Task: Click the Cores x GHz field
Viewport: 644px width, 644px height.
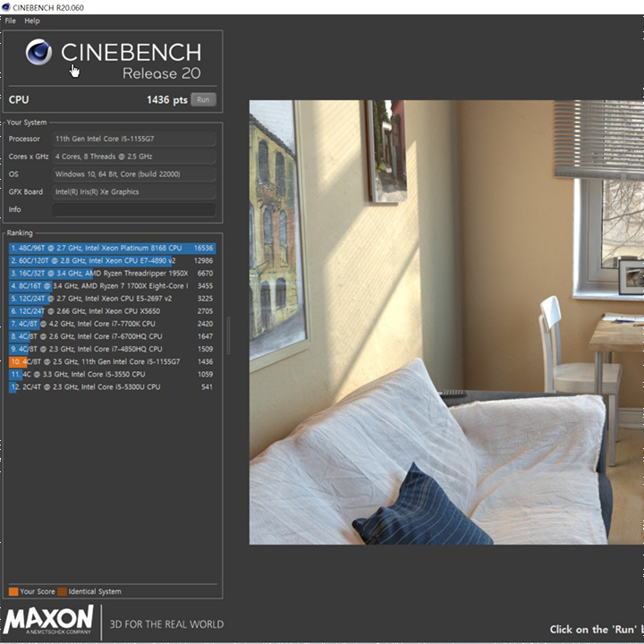Action: [134, 157]
